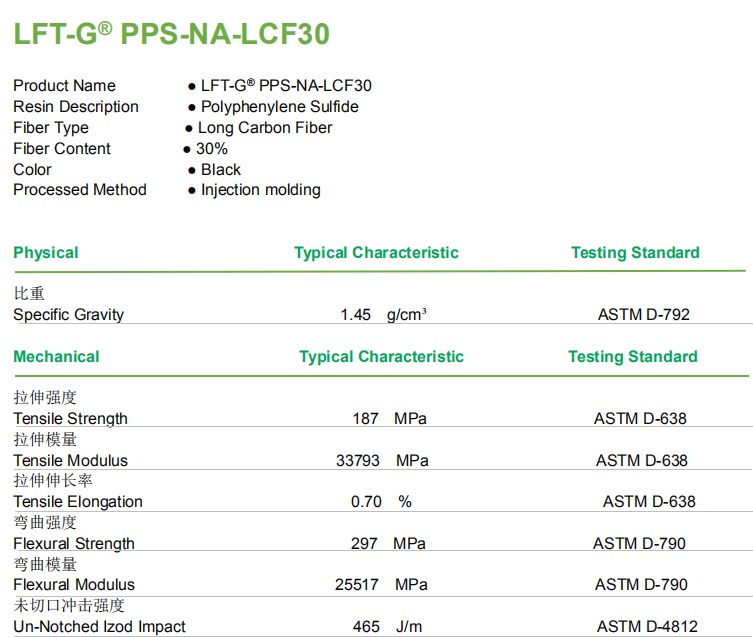Screen dimensions: 753x637
Task: Click the '297' flexural strength value
Action: click(x=364, y=543)
